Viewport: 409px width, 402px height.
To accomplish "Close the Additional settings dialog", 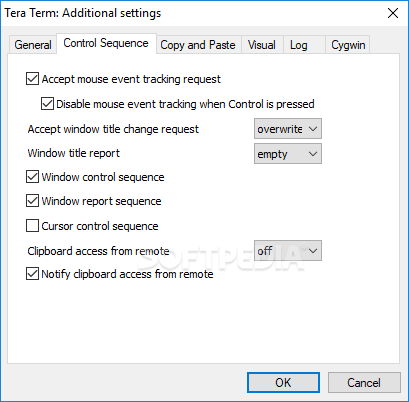I will tap(393, 13).
